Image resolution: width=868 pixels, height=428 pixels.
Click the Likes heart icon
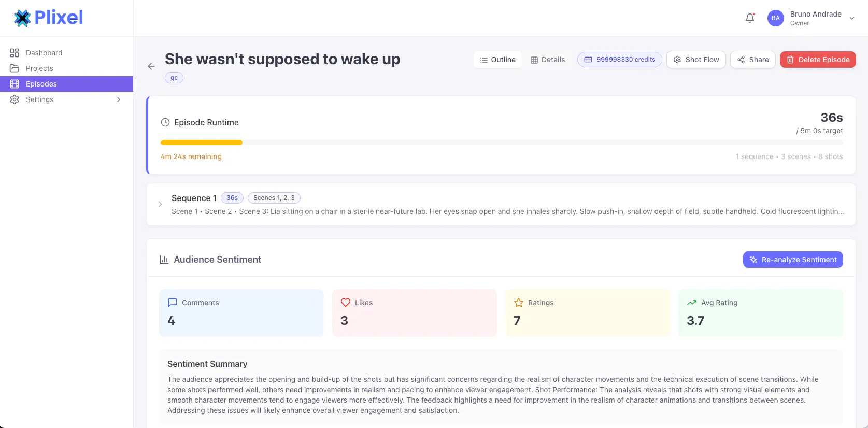346,303
